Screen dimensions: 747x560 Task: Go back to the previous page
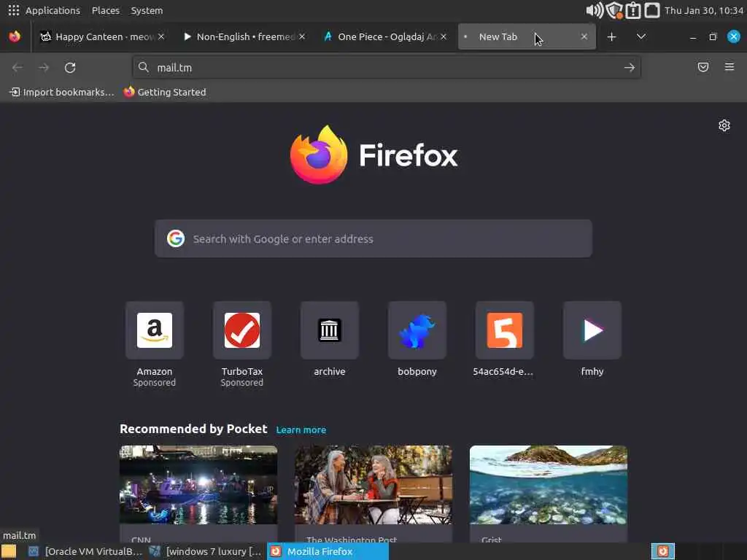18,68
